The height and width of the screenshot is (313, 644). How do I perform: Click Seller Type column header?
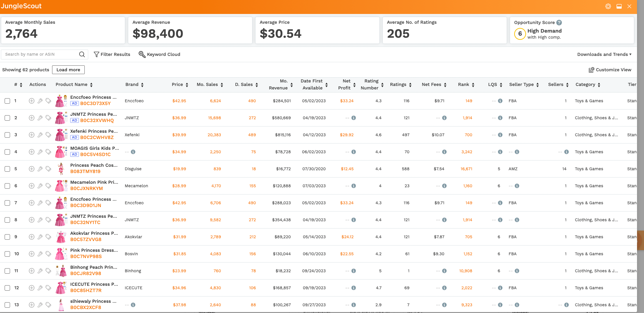click(x=521, y=85)
